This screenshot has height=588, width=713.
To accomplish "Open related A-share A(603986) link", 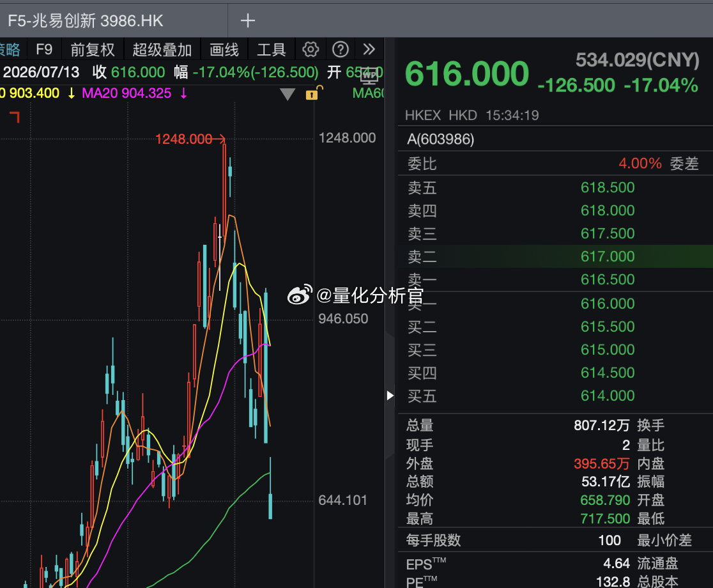I will tap(440, 139).
